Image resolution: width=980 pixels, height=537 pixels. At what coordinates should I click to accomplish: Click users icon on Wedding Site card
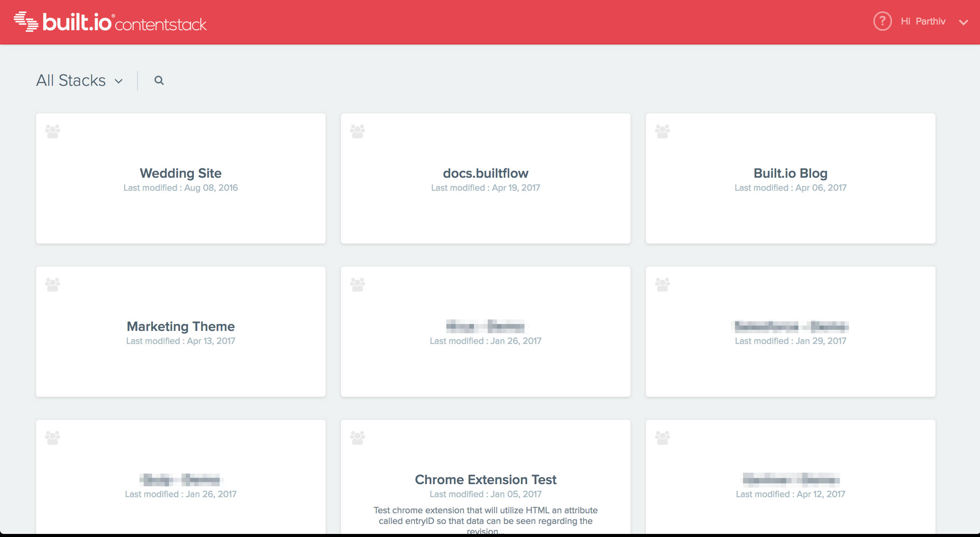(53, 131)
